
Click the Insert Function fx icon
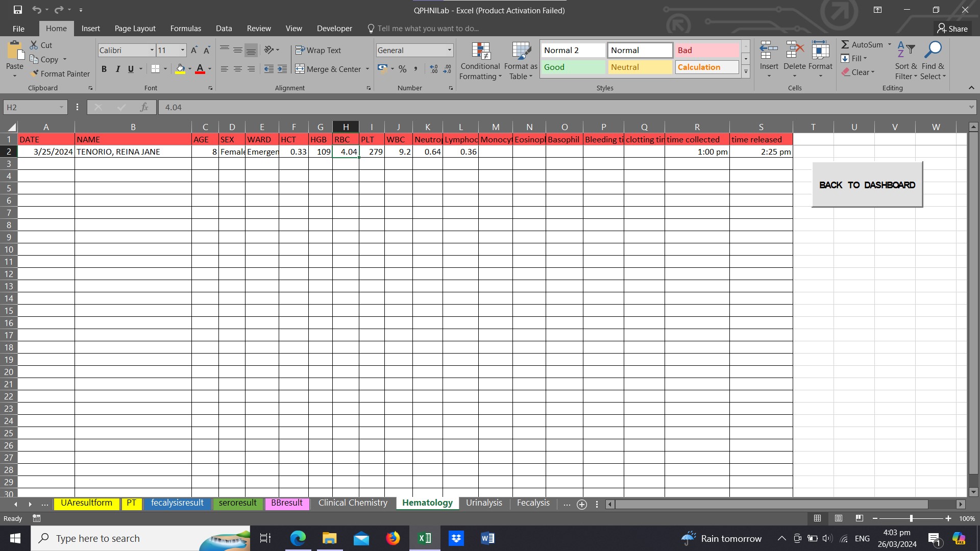(x=144, y=107)
